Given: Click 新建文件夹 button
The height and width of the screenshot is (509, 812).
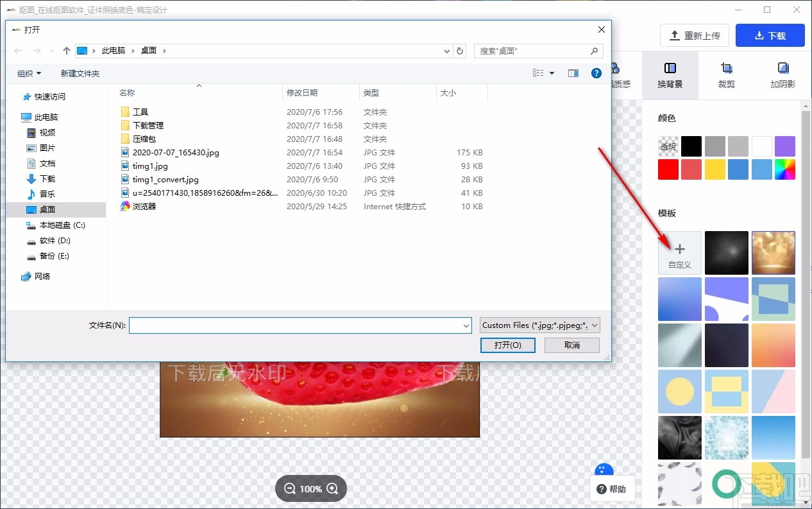Looking at the screenshot, I should [x=80, y=73].
